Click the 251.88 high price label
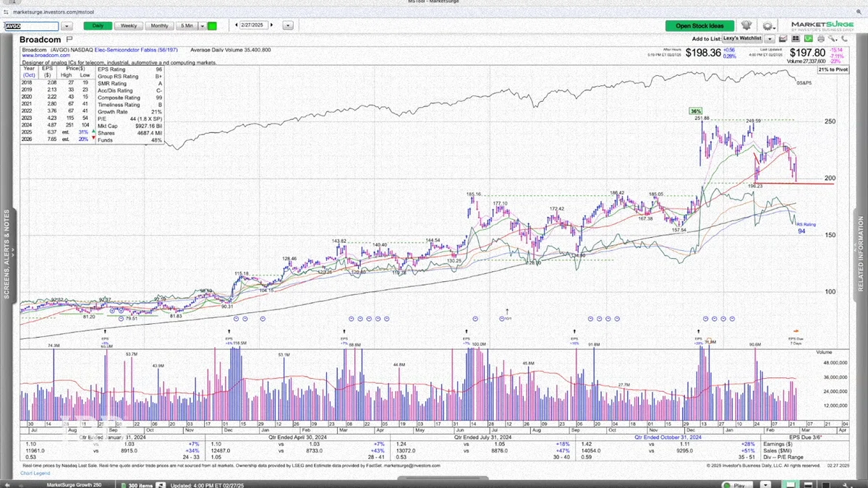This screenshot has height=488, width=868. point(702,119)
